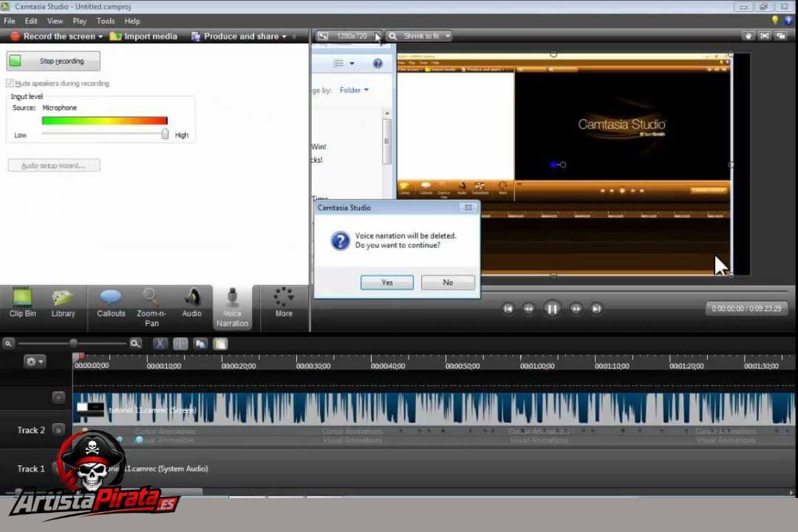Click the timeline zoom in magnifier
Image resolution: width=798 pixels, height=532 pixels.
point(135,344)
